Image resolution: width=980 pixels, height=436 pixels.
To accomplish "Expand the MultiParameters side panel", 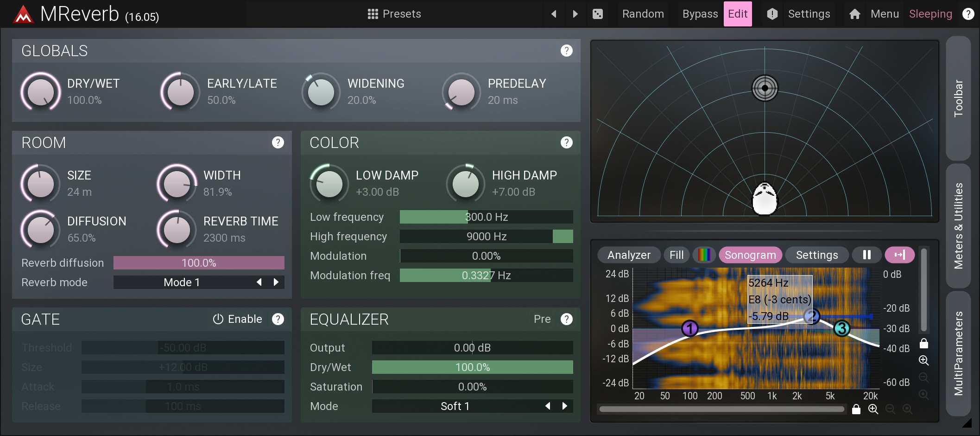I will pyautogui.click(x=958, y=353).
